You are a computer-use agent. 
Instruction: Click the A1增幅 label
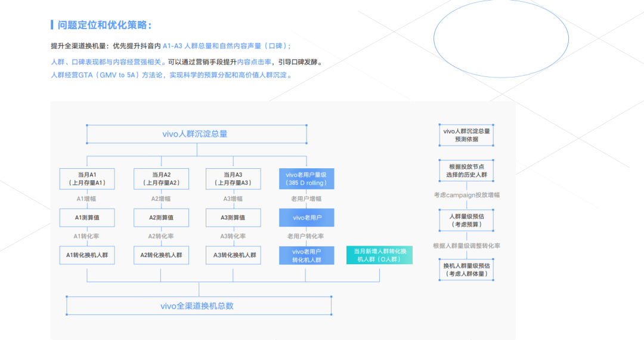[86, 199]
